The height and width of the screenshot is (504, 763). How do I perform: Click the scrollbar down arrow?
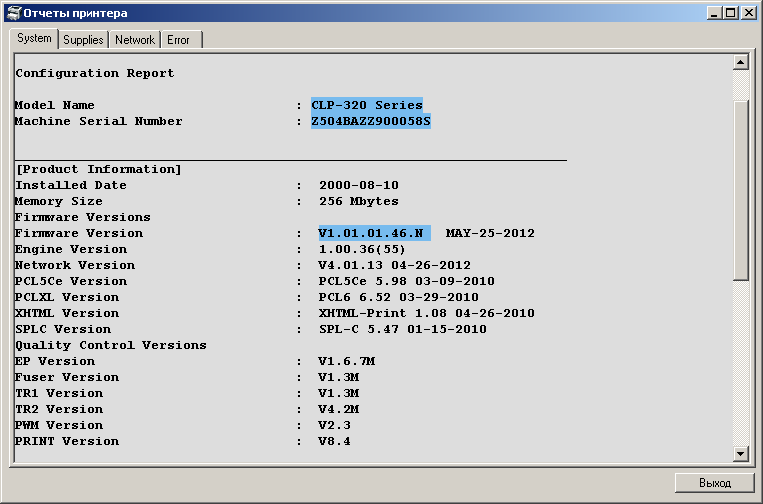741,454
